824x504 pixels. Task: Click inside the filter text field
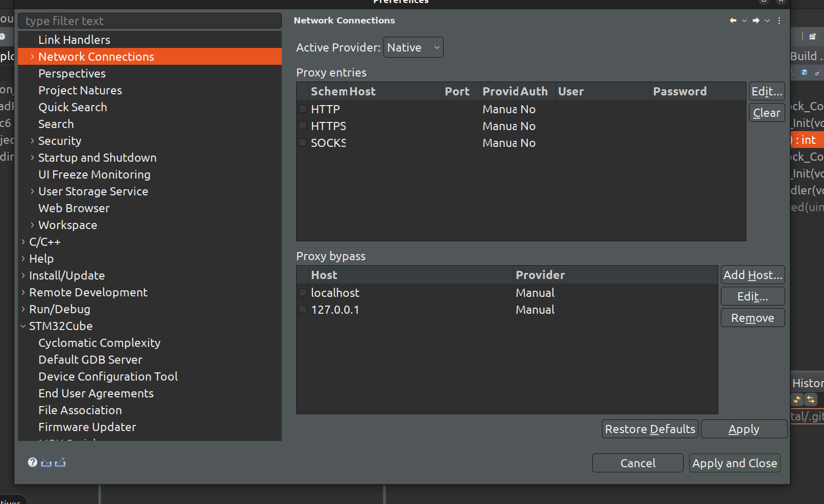click(150, 20)
